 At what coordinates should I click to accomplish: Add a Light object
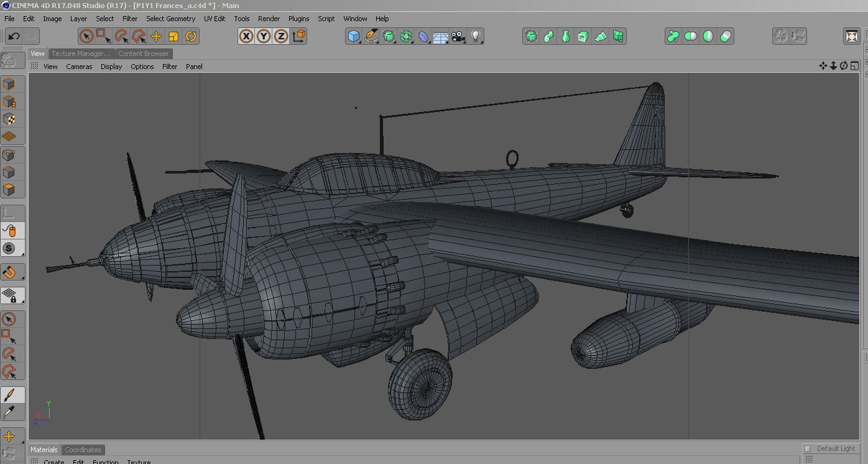coord(476,36)
